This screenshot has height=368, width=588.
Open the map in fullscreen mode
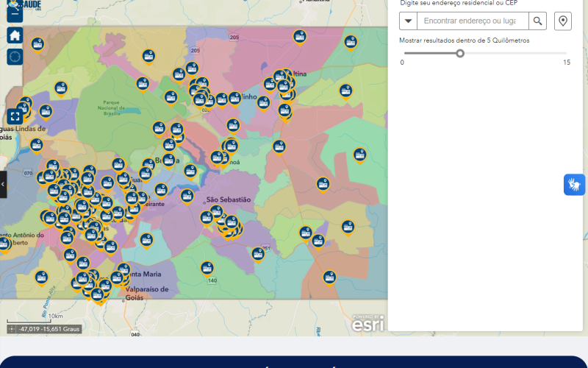15,116
